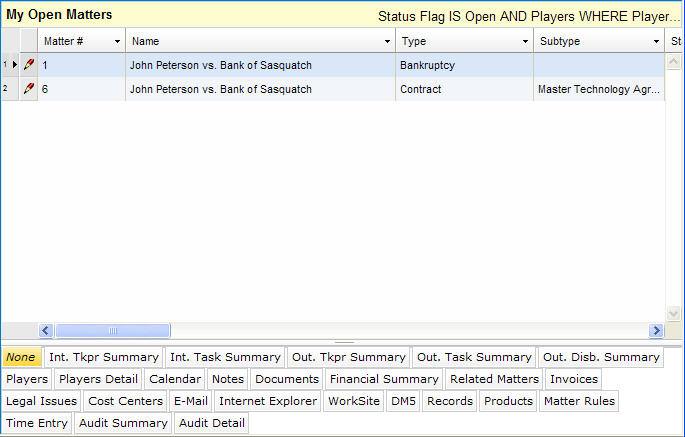The image size is (685, 437).
Task: Click the My Open Matters title
Action: pyautogui.click(x=59, y=14)
